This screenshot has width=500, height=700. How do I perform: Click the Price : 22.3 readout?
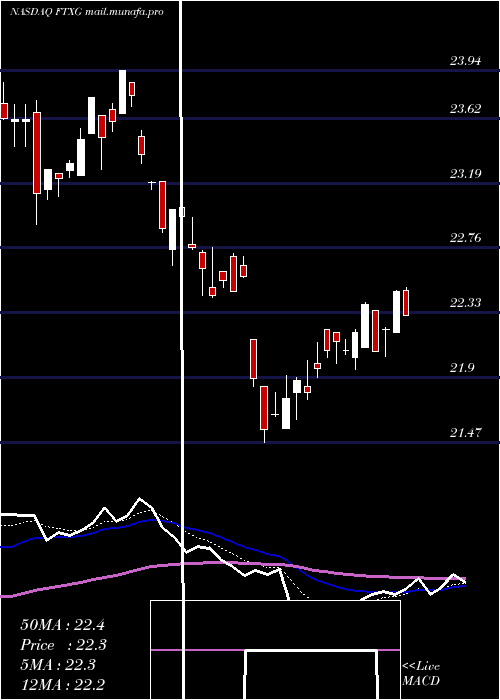pos(64,645)
